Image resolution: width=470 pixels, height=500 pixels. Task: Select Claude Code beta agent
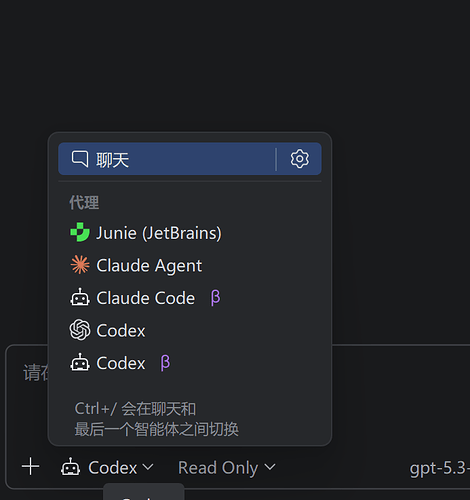tap(190, 298)
